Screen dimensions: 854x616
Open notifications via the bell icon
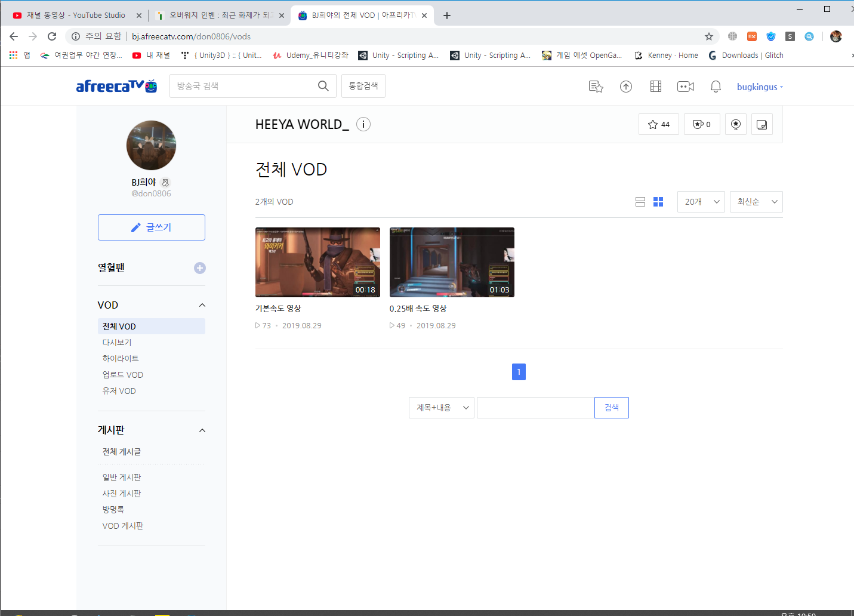[715, 86]
